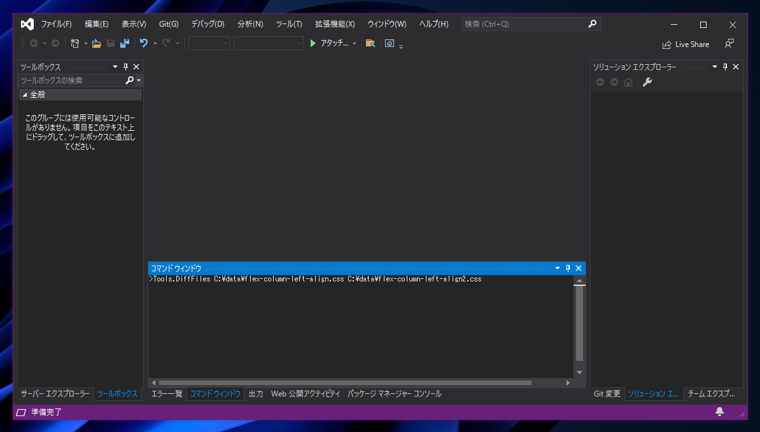
Task: Open the Attach button dropdown arrow
Action: point(354,44)
